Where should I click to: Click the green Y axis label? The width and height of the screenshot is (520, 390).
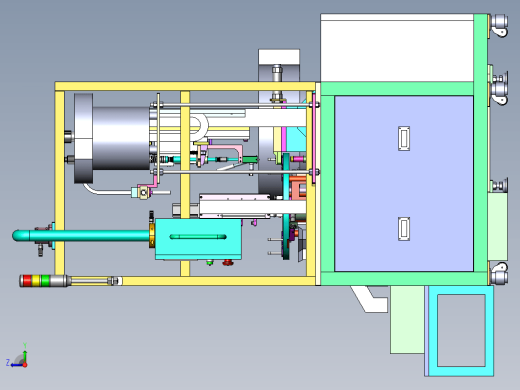tap(25, 345)
